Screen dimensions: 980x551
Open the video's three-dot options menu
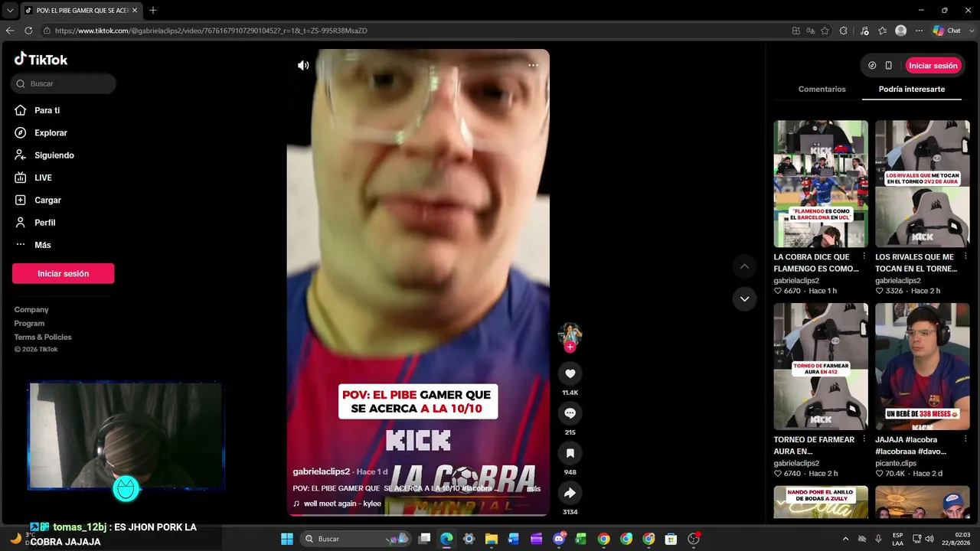tap(533, 65)
